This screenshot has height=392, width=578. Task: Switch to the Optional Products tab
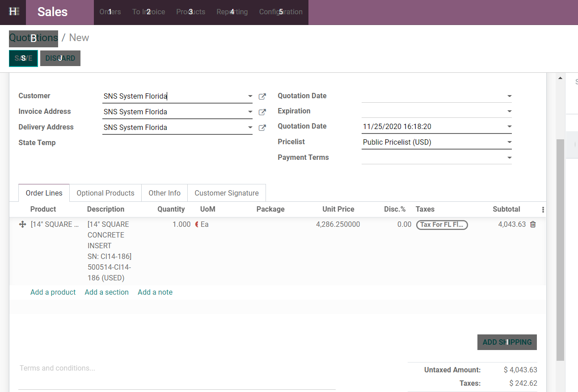click(105, 193)
